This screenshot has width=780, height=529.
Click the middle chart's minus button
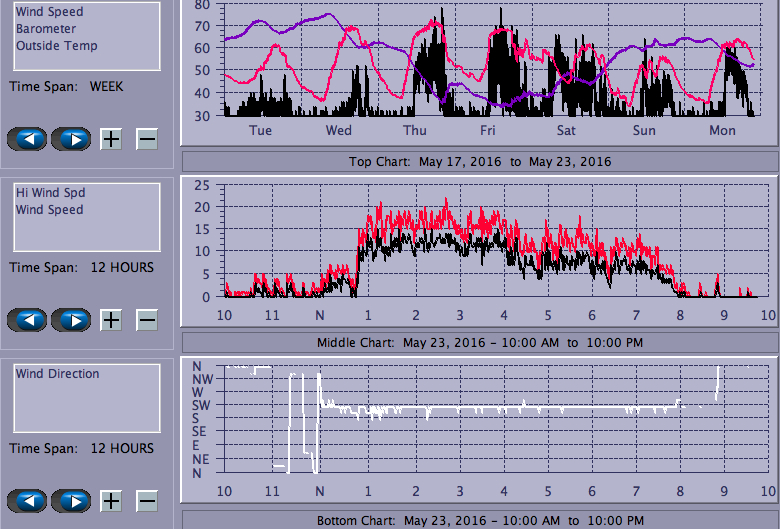click(147, 320)
